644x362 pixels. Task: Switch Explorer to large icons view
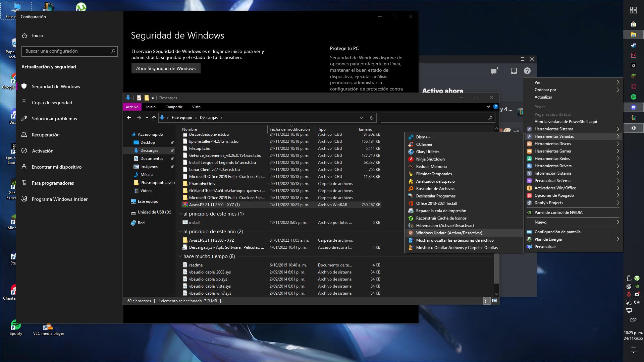click(x=494, y=301)
